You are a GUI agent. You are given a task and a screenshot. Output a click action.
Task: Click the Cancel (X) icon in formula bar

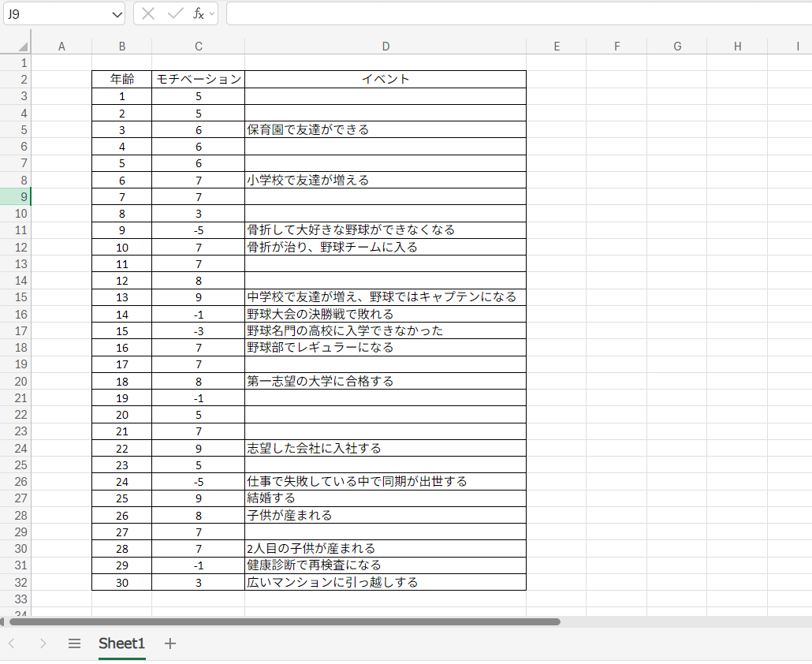click(148, 13)
